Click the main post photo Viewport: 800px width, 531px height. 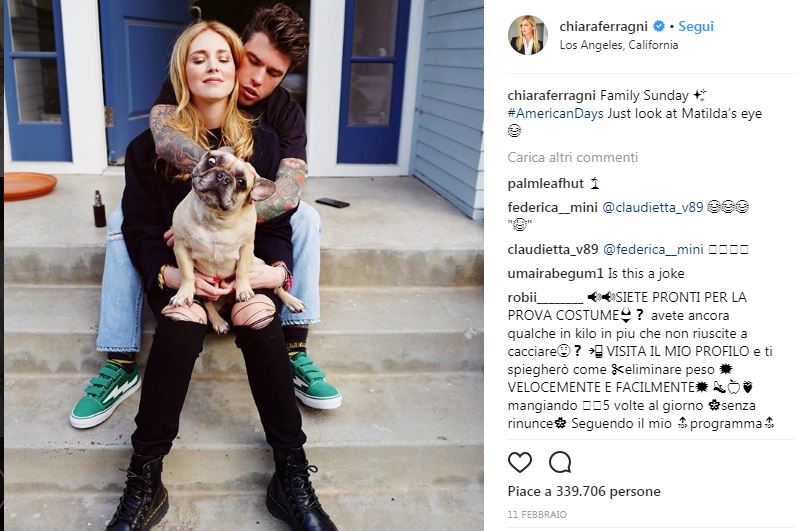tap(244, 265)
